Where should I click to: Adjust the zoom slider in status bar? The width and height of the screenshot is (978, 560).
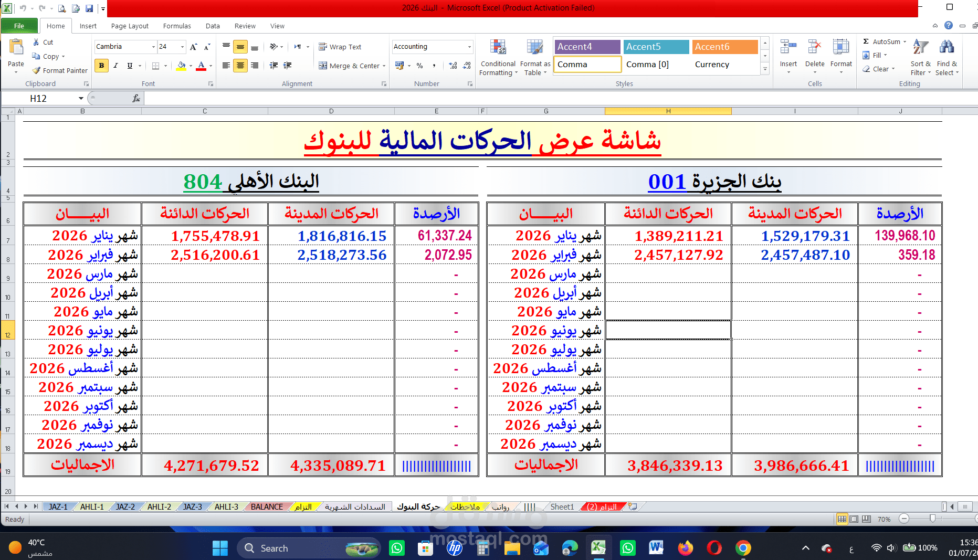(932, 519)
